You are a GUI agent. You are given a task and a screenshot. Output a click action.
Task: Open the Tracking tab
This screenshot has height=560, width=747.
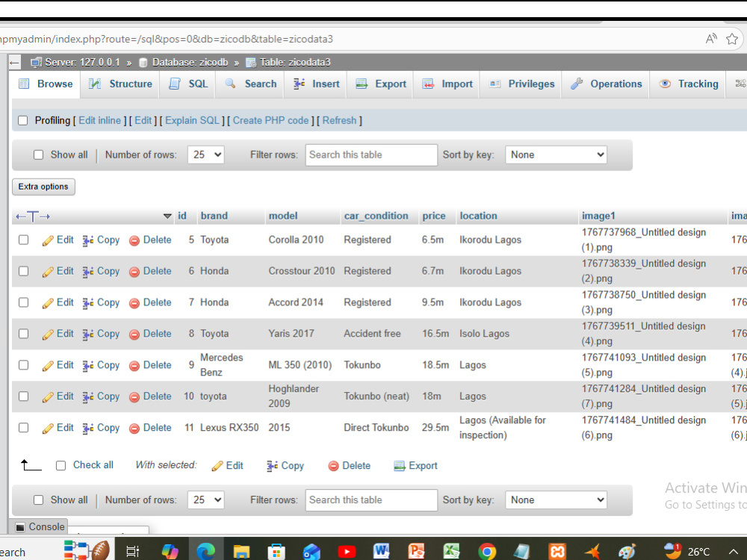689,84
